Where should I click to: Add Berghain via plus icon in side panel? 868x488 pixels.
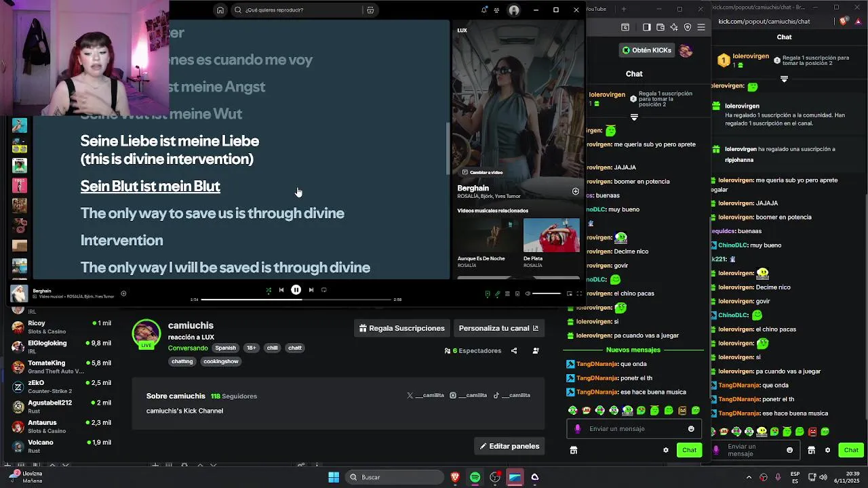tap(576, 192)
